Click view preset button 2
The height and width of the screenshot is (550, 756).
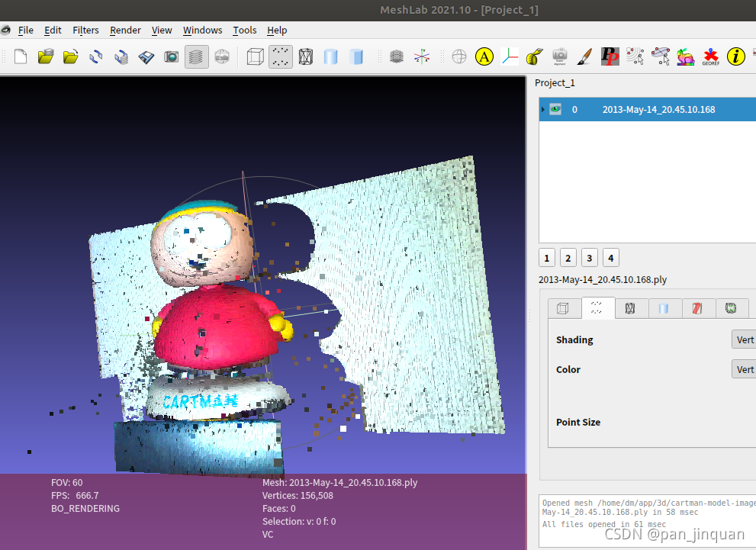(x=568, y=258)
